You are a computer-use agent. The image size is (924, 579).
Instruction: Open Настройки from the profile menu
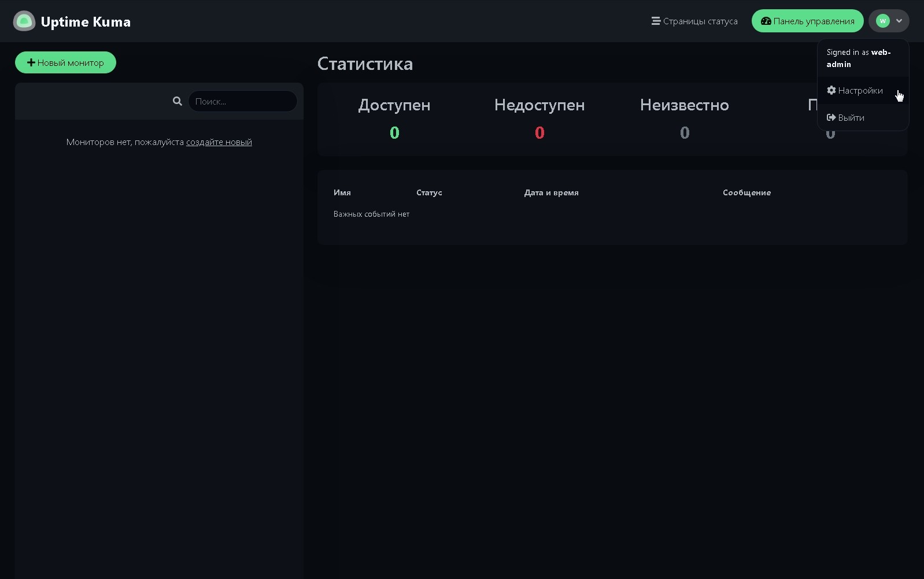point(863,91)
